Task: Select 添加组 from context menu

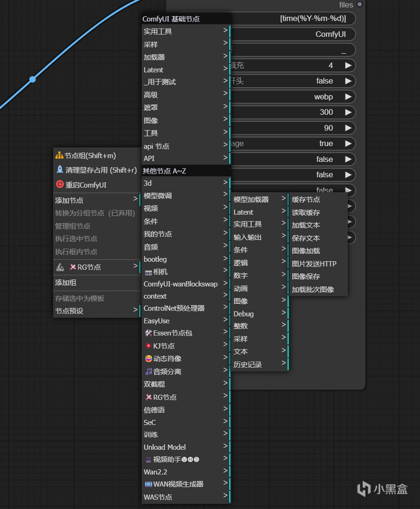Action: pos(96,283)
